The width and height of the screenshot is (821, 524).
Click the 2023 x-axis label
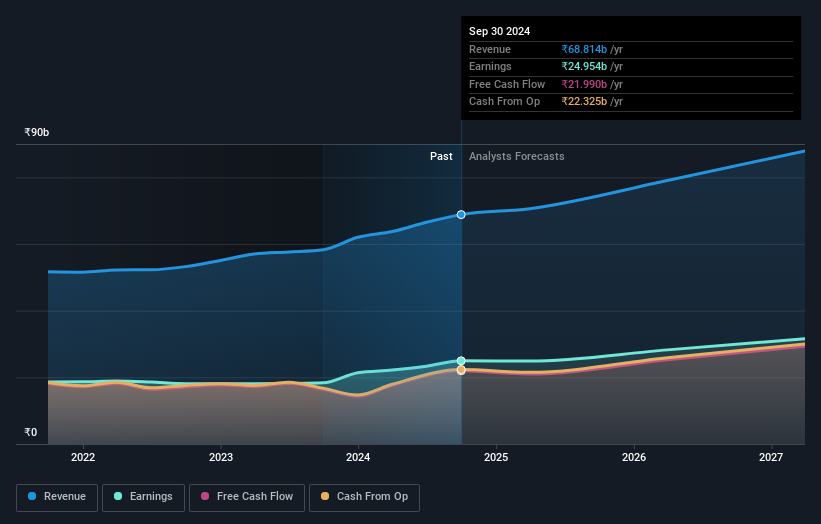(x=221, y=458)
